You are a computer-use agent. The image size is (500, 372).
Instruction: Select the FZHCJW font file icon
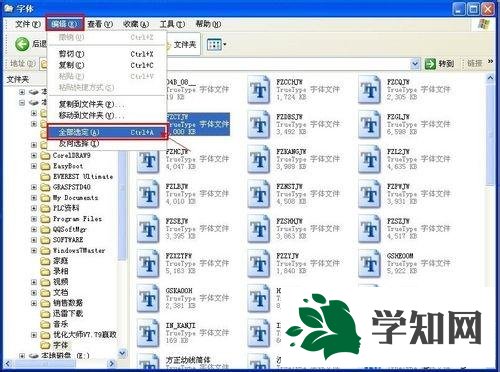(148, 160)
